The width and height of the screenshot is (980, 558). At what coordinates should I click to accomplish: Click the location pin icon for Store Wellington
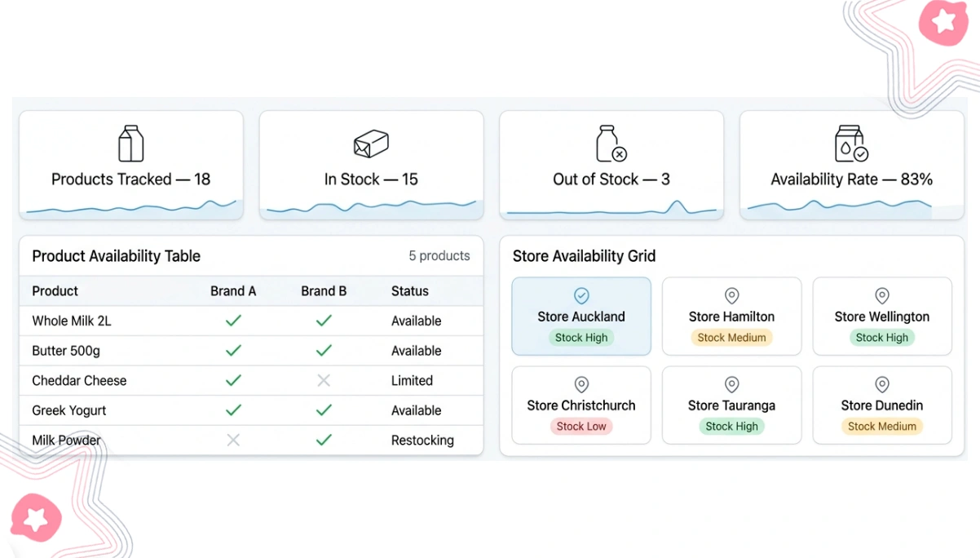click(882, 295)
